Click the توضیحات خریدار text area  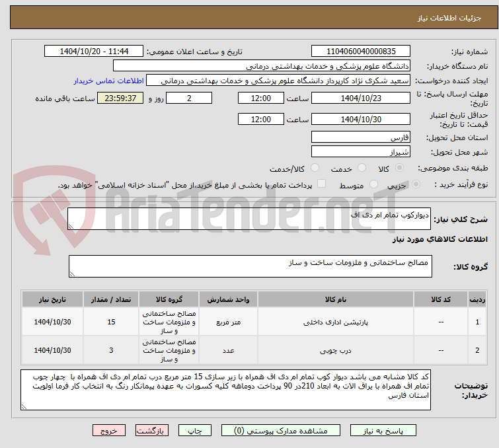pos(225,390)
